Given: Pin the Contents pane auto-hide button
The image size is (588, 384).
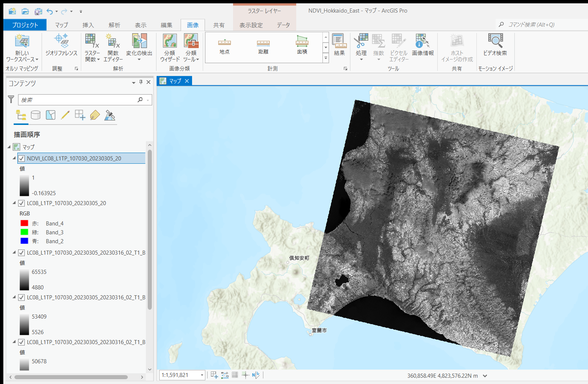Looking at the screenshot, I should pyautogui.click(x=141, y=82).
